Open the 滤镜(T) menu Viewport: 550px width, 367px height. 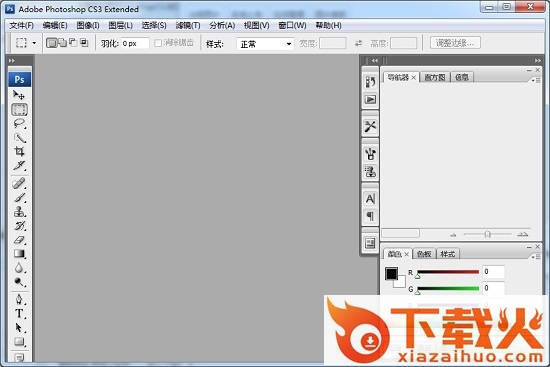tap(188, 25)
